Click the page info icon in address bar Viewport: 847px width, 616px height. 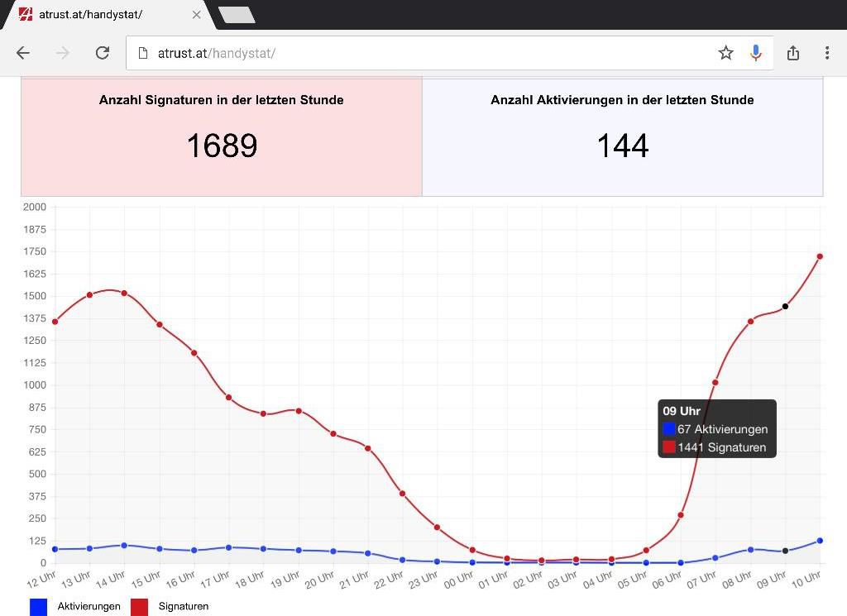[142, 53]
